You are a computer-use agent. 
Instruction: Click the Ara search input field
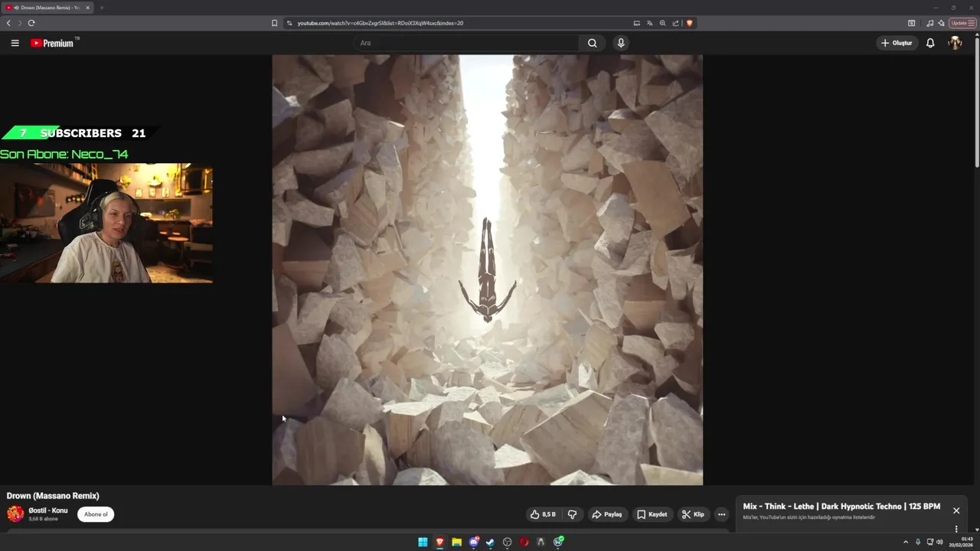[468, 43]
